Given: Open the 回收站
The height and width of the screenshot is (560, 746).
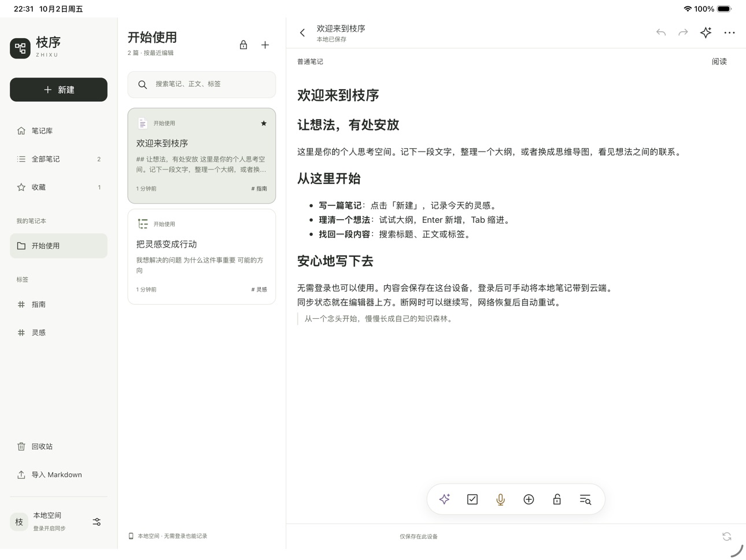Looking at the screenshot, I should point(58,447).
